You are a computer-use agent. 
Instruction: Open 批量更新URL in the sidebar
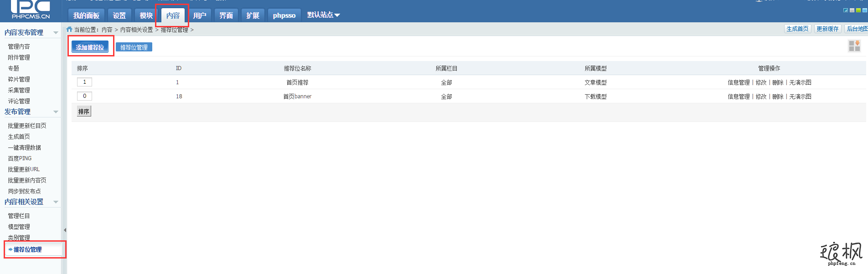click(24, 169)
